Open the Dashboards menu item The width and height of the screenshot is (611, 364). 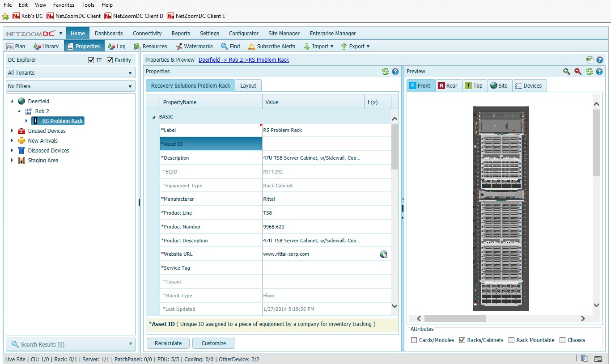point(109,33)
